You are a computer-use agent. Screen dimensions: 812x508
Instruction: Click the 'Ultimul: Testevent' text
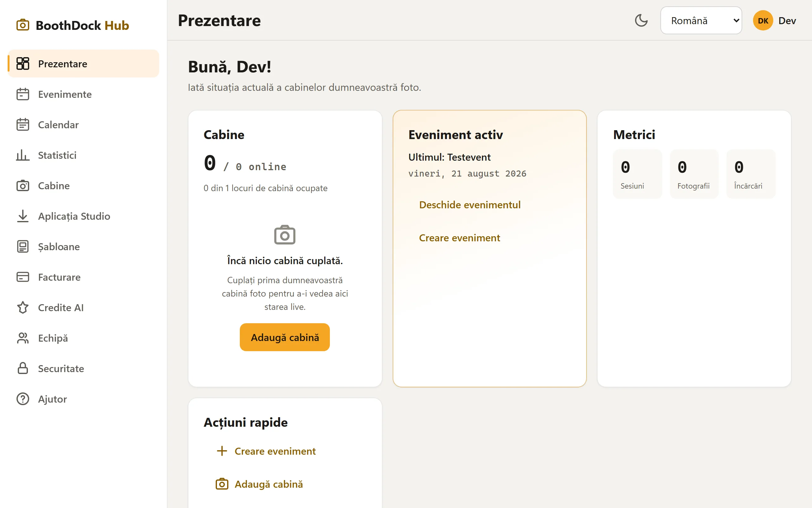click(x=449, y=157)
